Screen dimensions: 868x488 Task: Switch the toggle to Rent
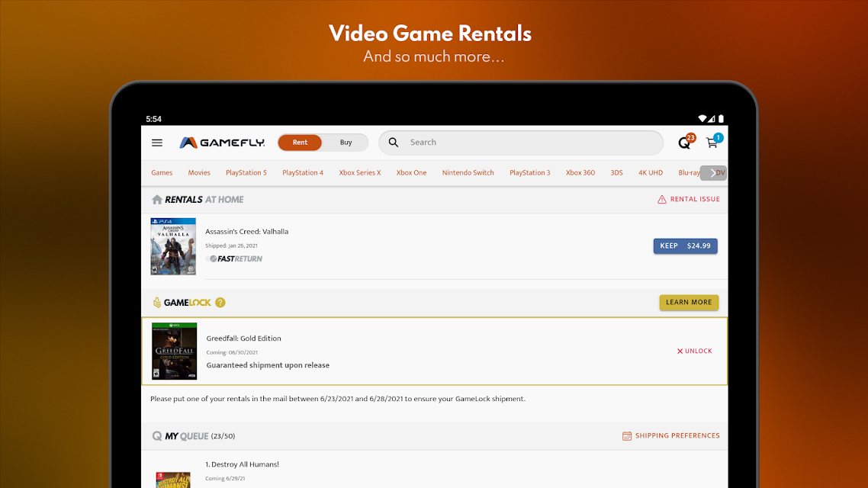[301, 143]
